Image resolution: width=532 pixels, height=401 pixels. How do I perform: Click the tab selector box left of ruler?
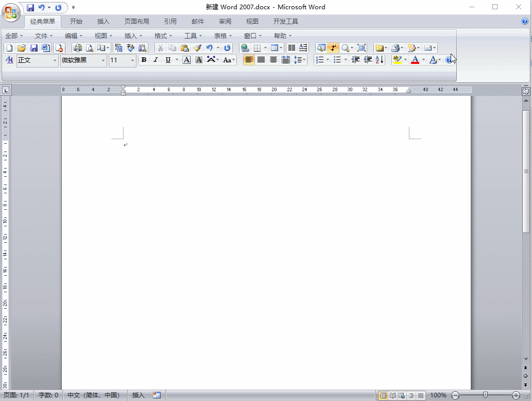pos(6,90)
